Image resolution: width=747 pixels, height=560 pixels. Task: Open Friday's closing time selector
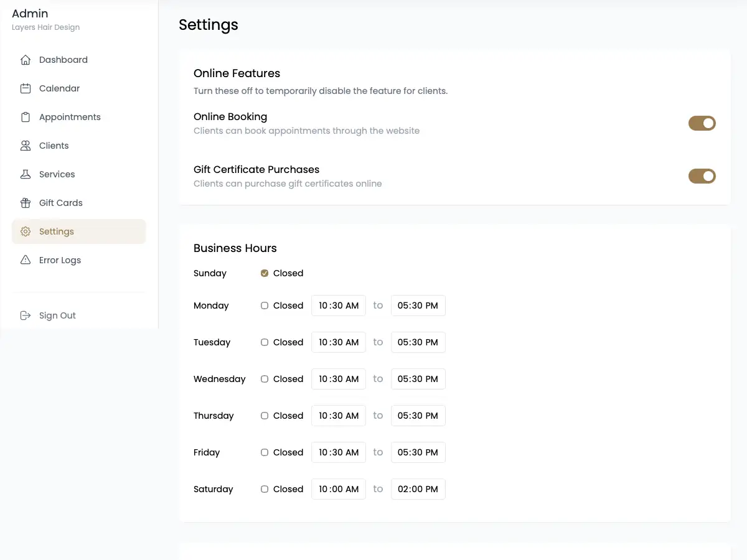[x=418, y=452]
